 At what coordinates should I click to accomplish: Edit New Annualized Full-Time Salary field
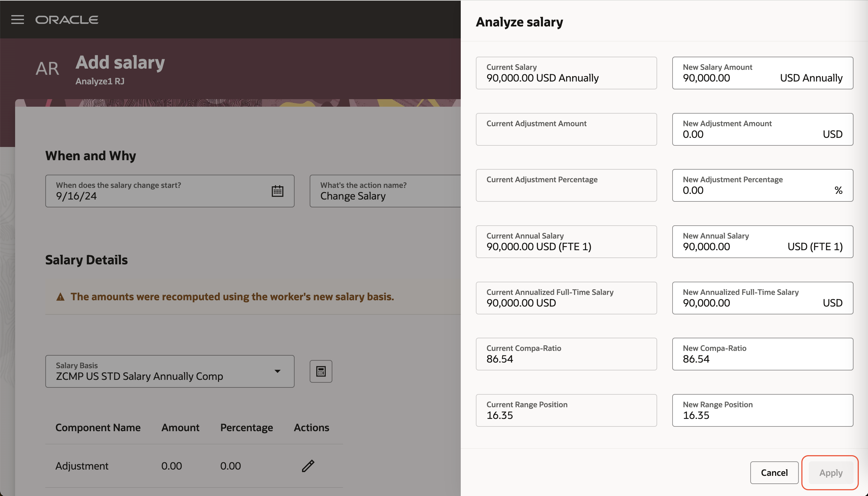[x=762, y=298]
